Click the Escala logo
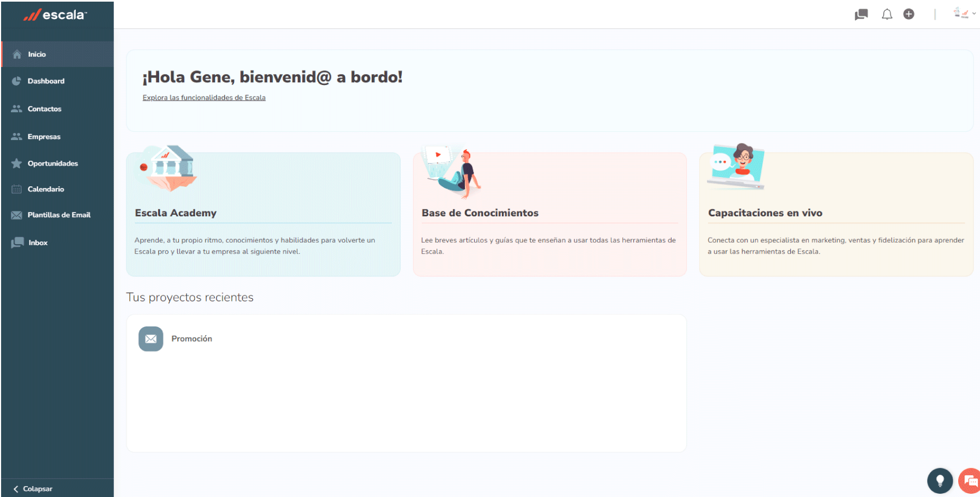 pos(55,15)
